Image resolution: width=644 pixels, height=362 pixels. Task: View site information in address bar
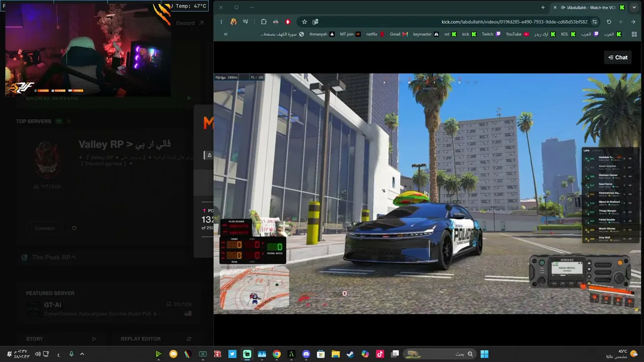pos(595,22)
